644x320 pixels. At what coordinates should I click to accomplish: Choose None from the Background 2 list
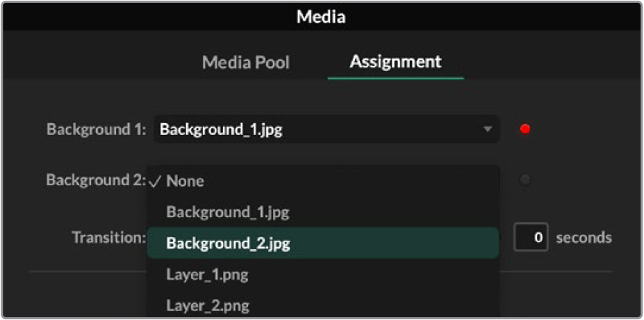(185, 181)
